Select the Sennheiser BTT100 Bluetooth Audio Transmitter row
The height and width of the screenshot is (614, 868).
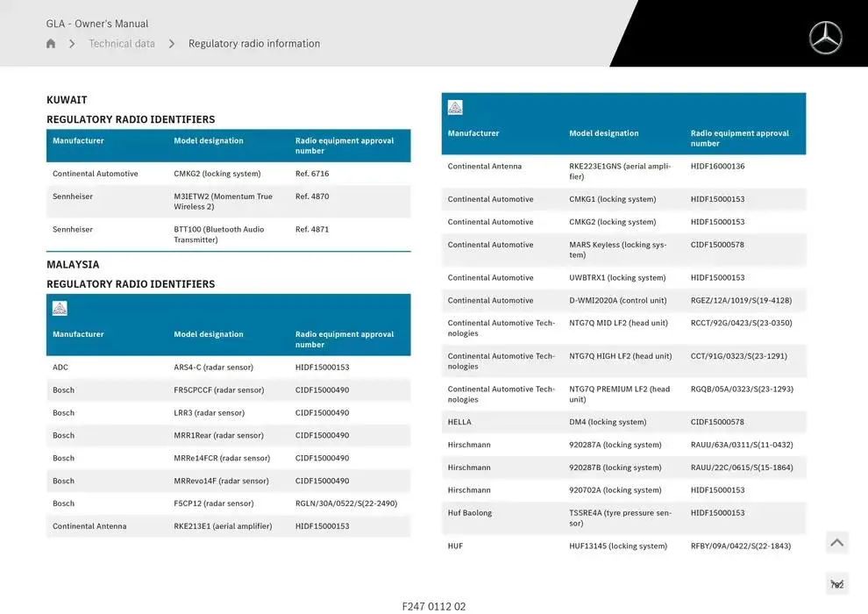[x=228, y=234]
